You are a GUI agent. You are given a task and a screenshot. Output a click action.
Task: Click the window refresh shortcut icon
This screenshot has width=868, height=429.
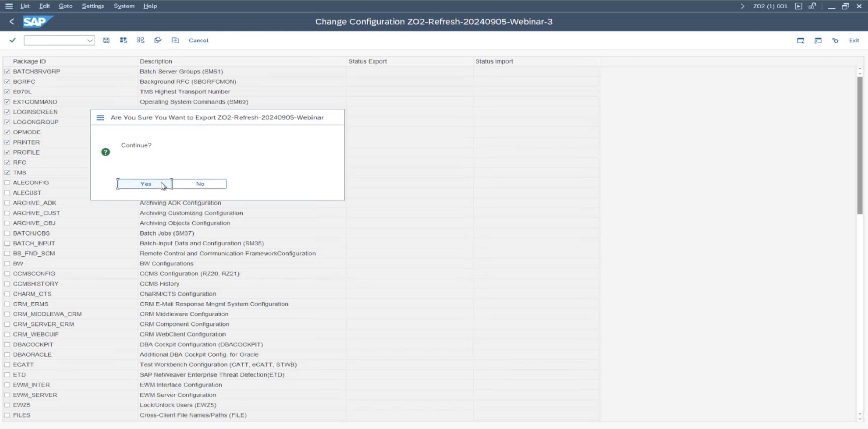818,40
